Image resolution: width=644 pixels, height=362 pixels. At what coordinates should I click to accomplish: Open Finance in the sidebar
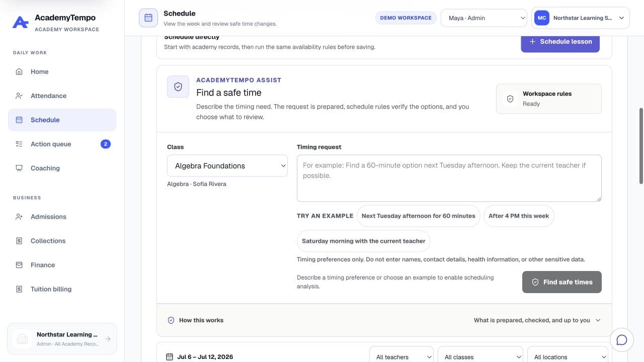tap(62, 265)
